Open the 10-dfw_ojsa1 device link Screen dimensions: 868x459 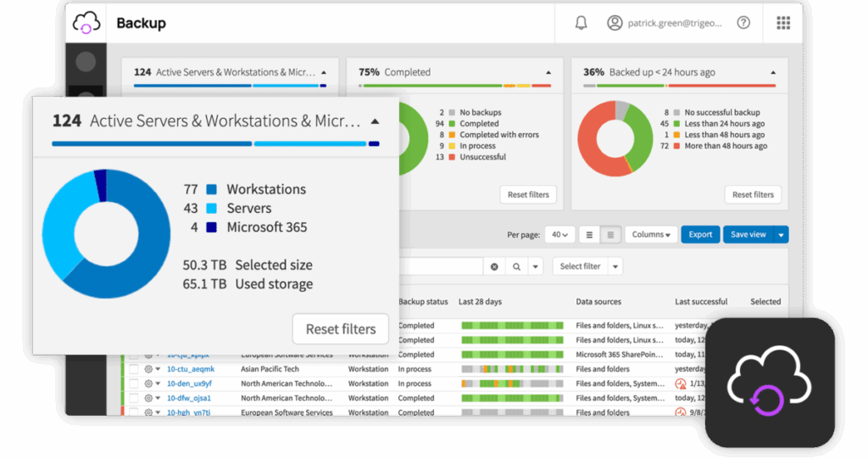[x=189, y=398]
